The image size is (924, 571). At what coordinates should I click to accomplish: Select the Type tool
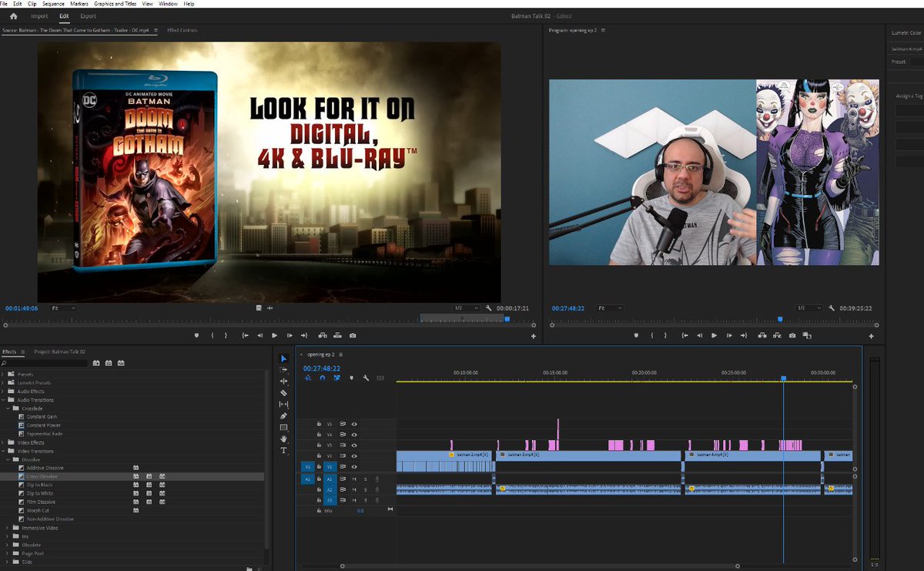[283, 450]
